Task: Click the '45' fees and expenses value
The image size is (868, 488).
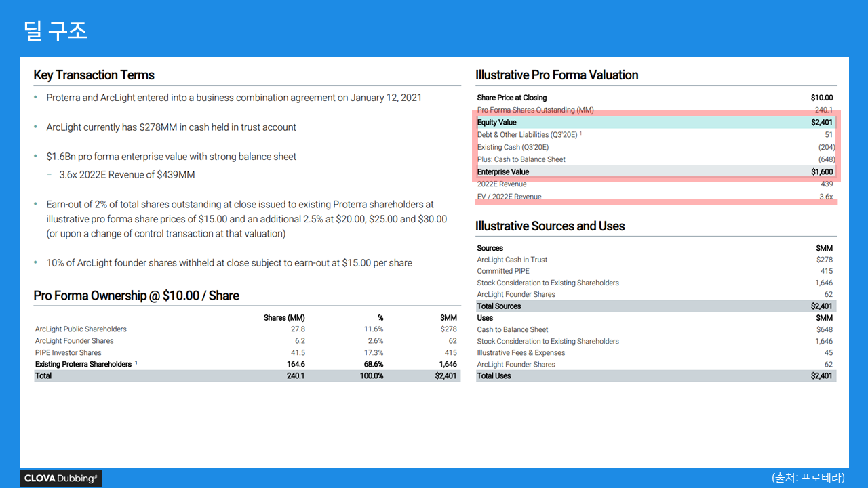Action: (x=829, y=353)
